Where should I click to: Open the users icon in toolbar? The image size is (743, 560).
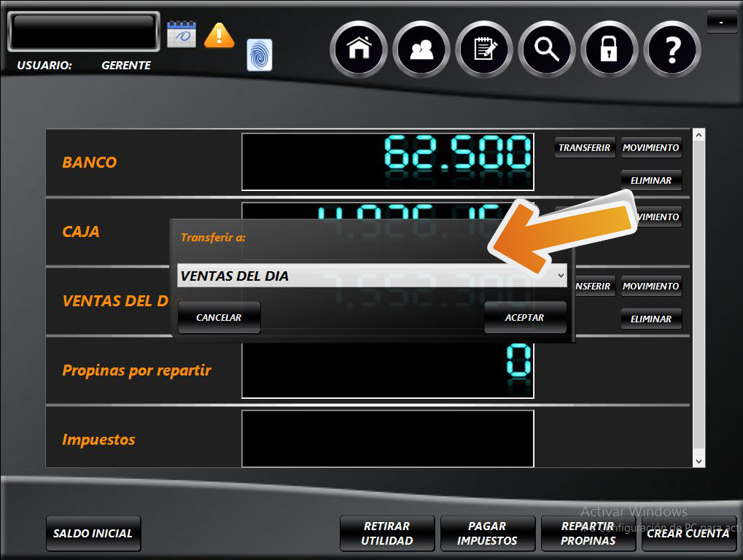point(421,50)
